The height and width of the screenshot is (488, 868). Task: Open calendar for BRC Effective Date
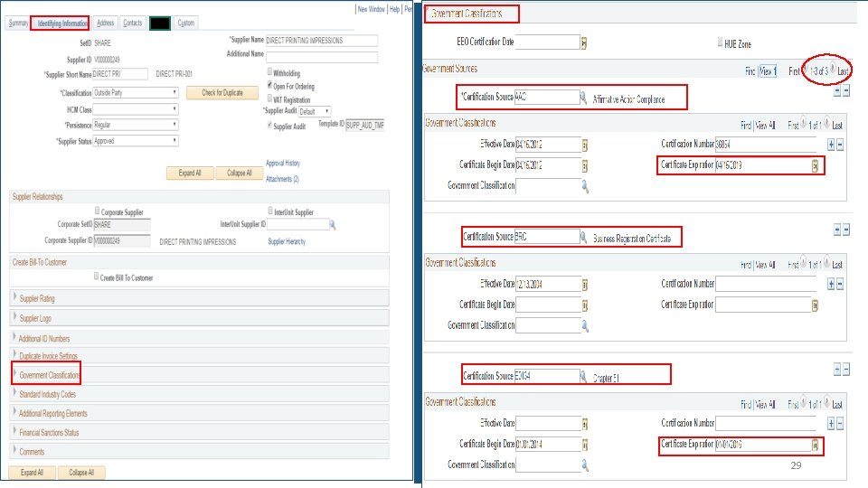coord(585,285)
